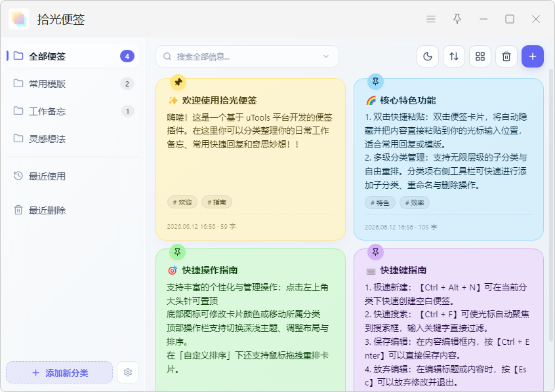This screenshot has height=392, width=555.
Task: Click the count badge 1 on 工作备忘
Action: pos(128,111)
